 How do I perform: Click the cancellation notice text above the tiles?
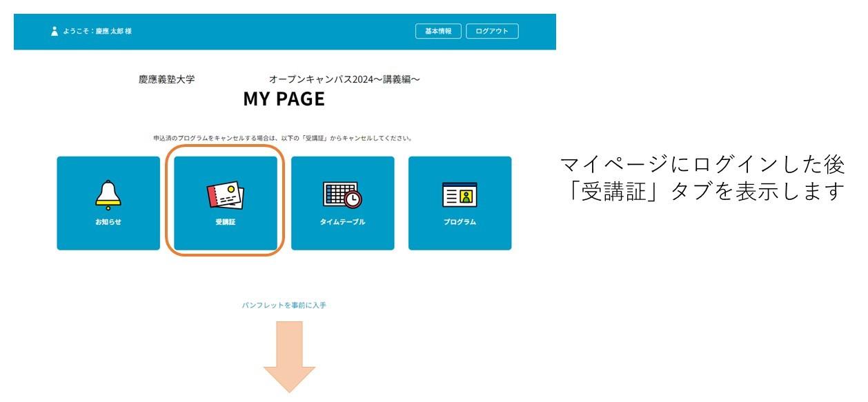(x=283, y=138)
